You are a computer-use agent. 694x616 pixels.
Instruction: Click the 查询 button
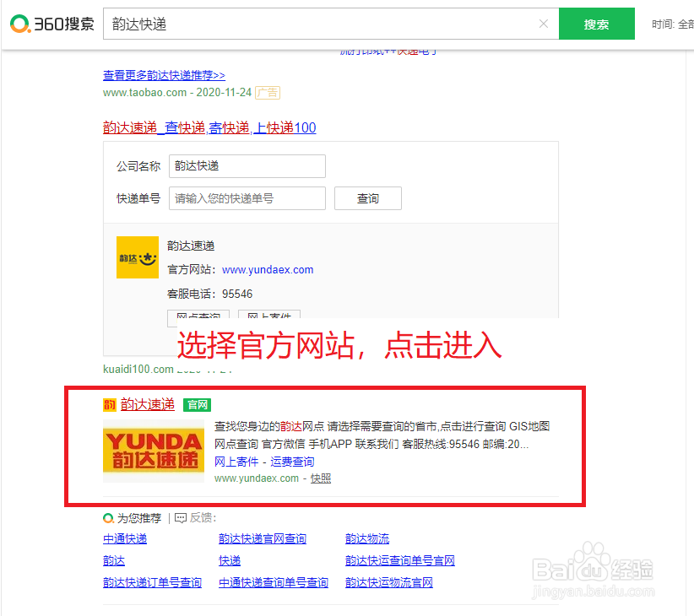click(368, 198)
